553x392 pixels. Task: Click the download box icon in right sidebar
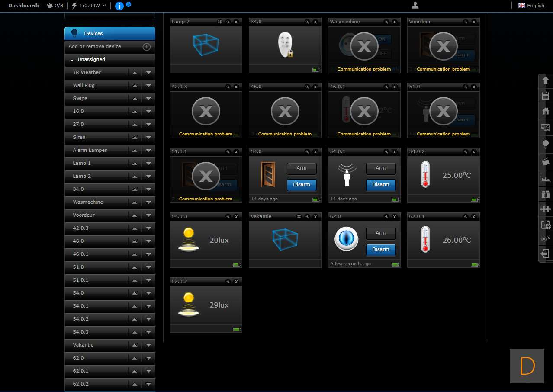(x=545, y=194)
